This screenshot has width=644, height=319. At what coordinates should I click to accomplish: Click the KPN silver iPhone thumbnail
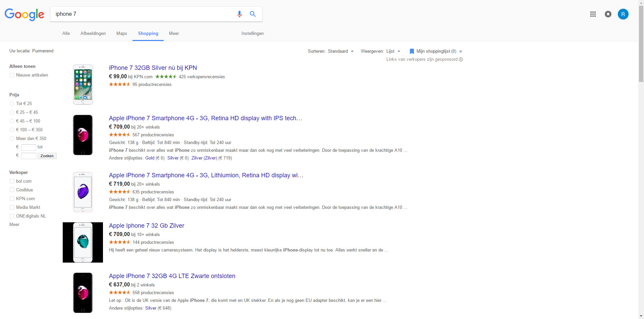click(83, 85)
